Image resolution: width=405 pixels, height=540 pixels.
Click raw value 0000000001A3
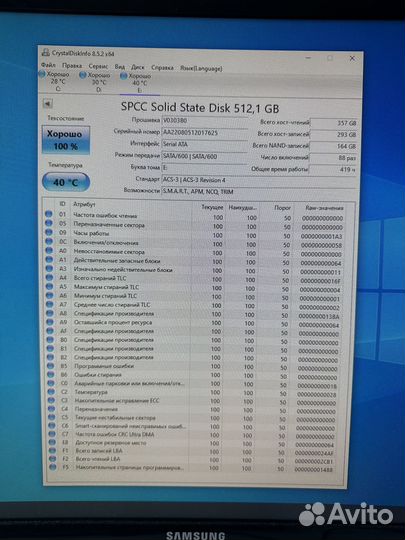tap(321, 236)
